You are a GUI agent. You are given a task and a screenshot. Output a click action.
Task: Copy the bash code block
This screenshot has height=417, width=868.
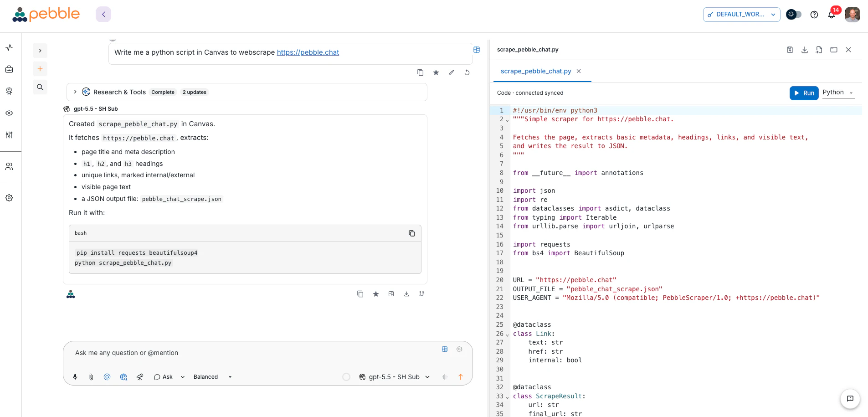(412, 233)
